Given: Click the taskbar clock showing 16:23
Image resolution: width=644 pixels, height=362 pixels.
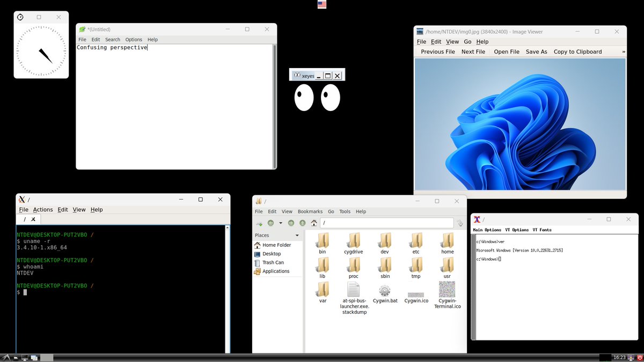Looking at the screenshot, I should click(619, 357).
